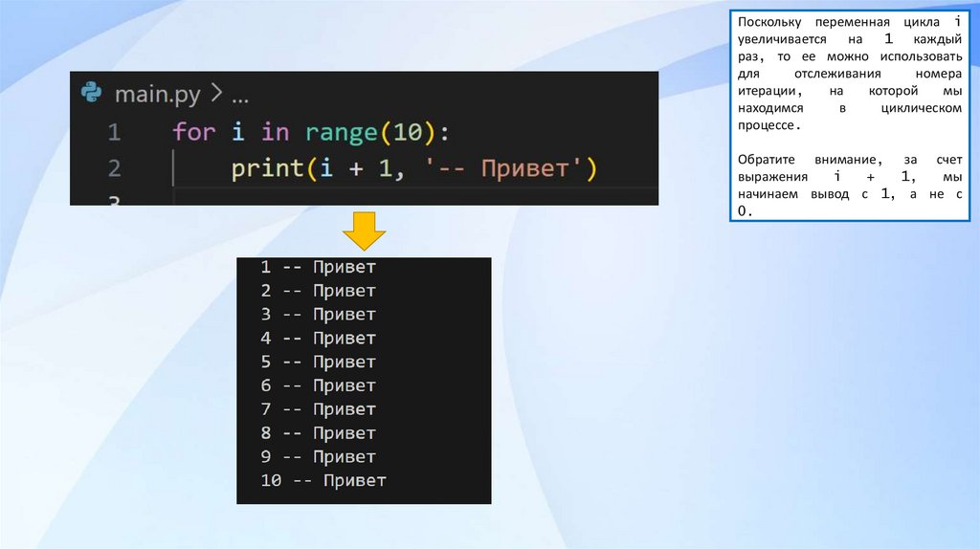980x549 pixels.
Task: Click line number 2 in the gutter
Action: pyautogui.click(x=114, y=168)
